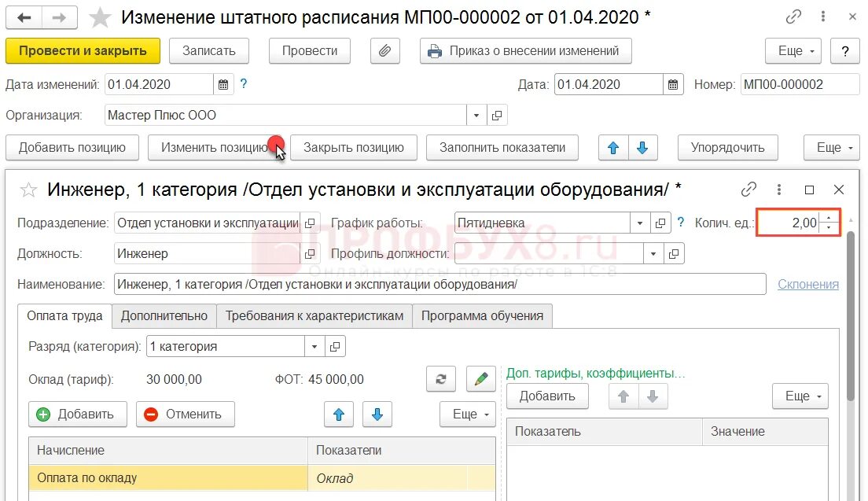Switch to the Дополнительно tab
868x501 pixels.
(164, 315)
